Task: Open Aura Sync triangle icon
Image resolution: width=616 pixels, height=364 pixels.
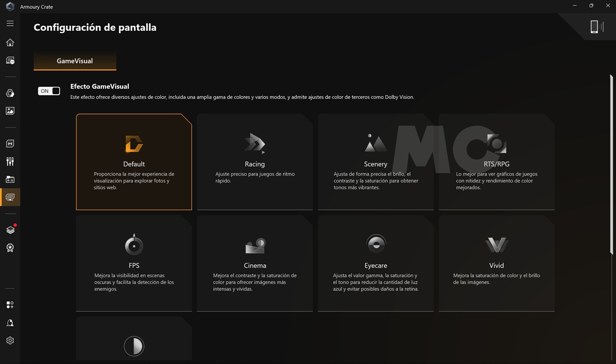Action: tap(10, 93)
